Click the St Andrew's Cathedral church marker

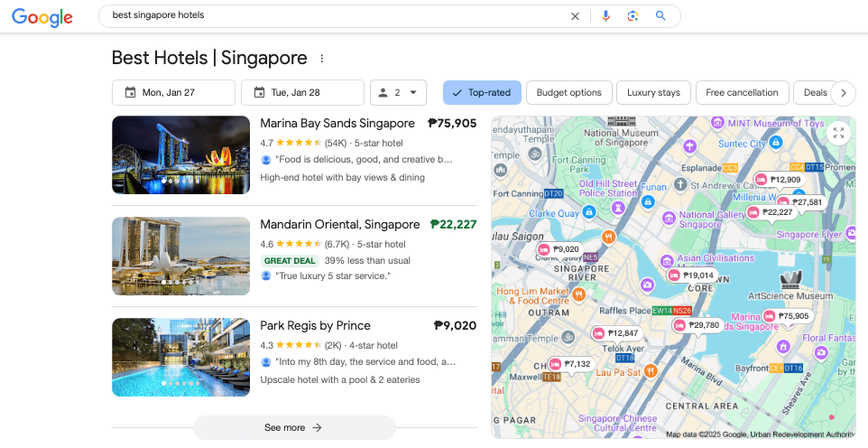coord(680,184)
